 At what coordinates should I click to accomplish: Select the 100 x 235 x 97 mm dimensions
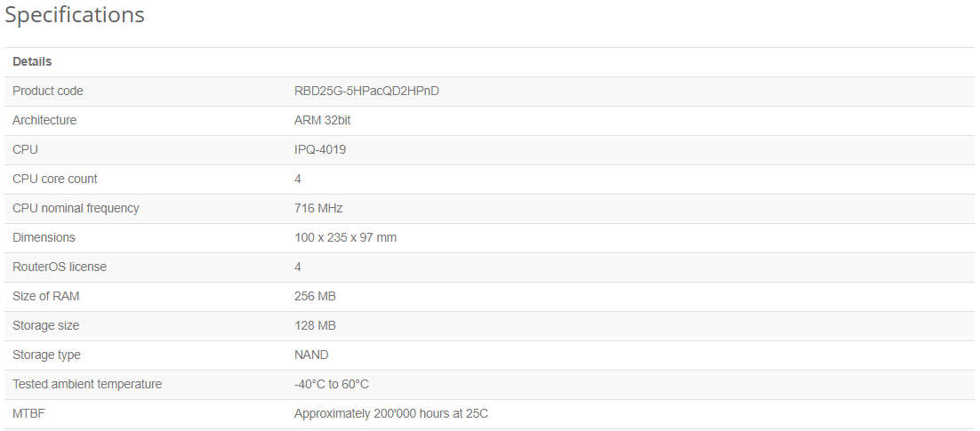point(346,238)
